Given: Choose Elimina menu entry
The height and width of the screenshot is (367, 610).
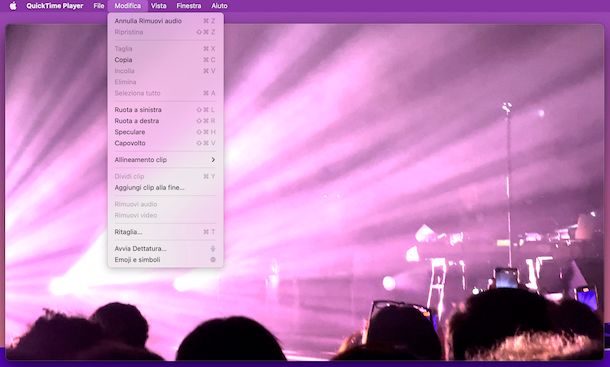Looking at the screenshot, I should [165, 82].
